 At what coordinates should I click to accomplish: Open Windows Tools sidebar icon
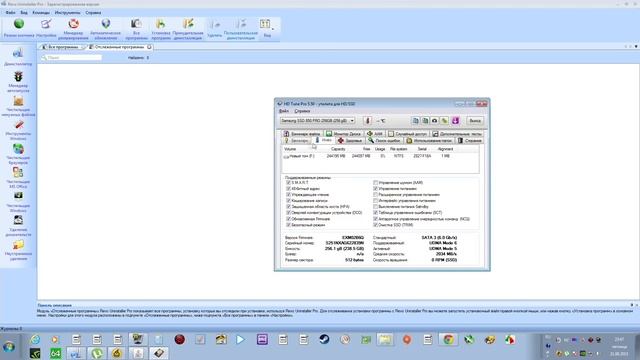click(18, 125)
